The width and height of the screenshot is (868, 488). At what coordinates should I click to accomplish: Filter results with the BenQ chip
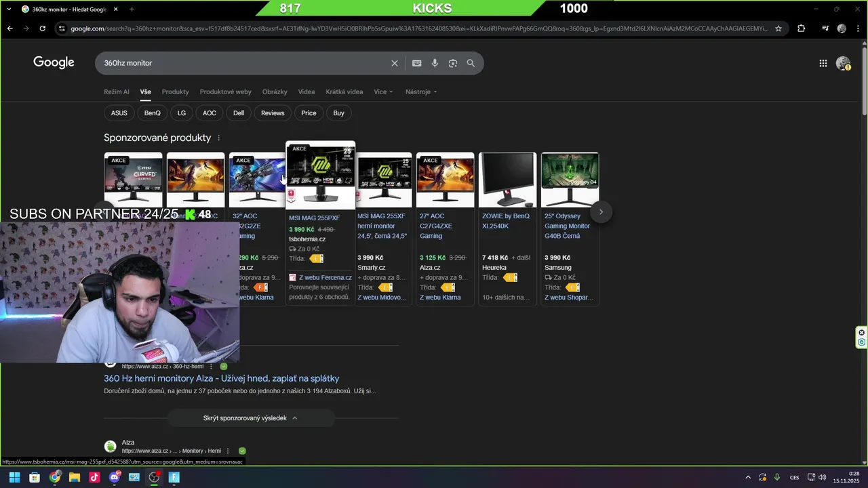[x=153, y=113]
